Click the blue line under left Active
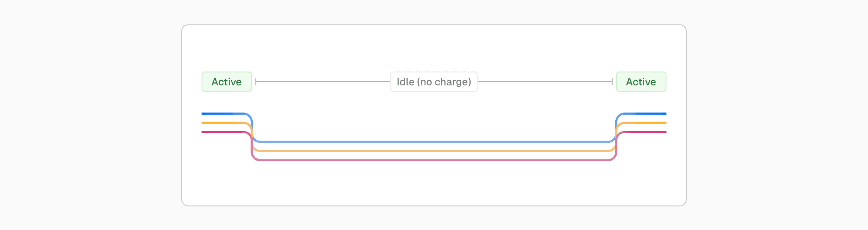 [x=222, y=113]
